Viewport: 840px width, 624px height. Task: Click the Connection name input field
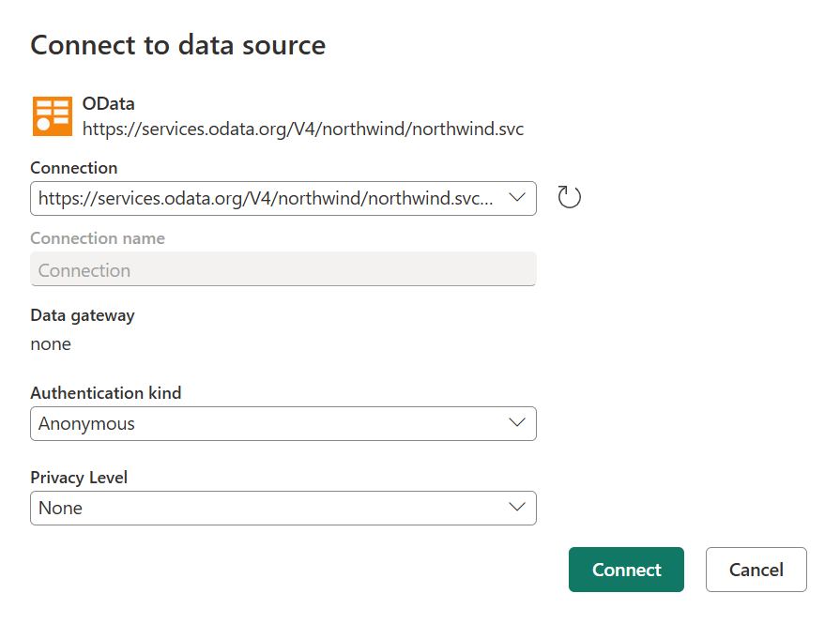283,270
